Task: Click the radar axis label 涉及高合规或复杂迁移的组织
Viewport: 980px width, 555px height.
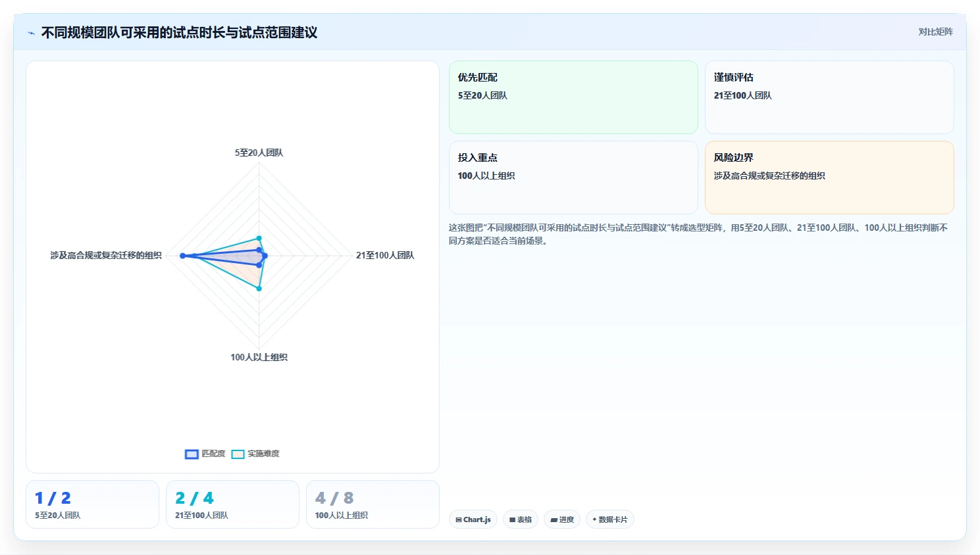Action: pyautogui.click(x=106, y=255)
